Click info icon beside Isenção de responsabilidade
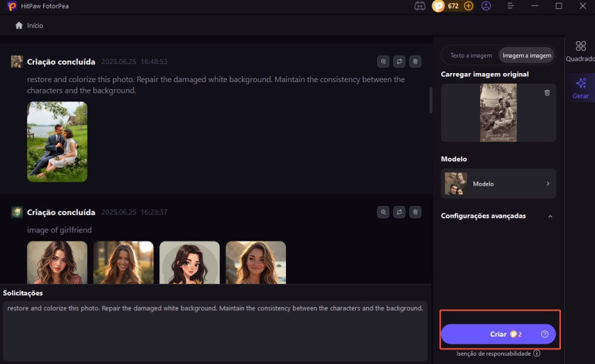This screenshot has width=595, height=364. click(x=537, y=354)
